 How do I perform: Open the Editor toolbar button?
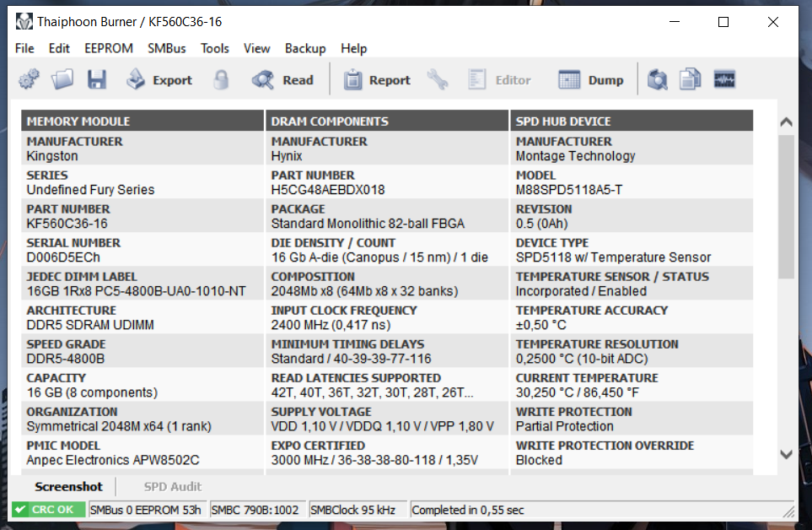click(x=500, y=80)
